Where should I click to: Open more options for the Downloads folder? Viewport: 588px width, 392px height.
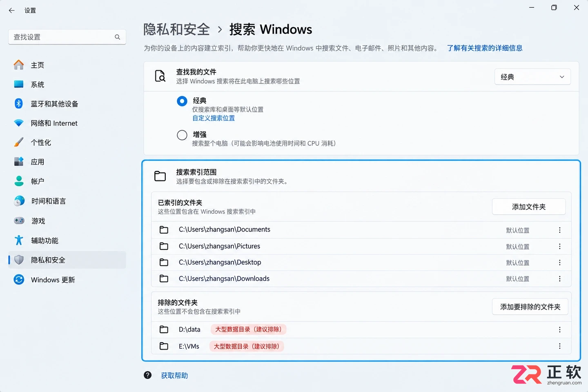559,278
